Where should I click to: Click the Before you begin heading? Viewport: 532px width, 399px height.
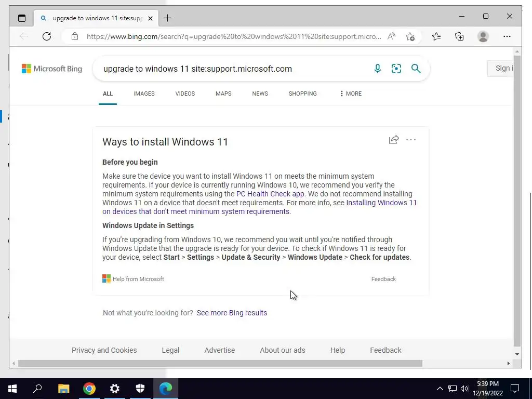(x=130, y=162)
